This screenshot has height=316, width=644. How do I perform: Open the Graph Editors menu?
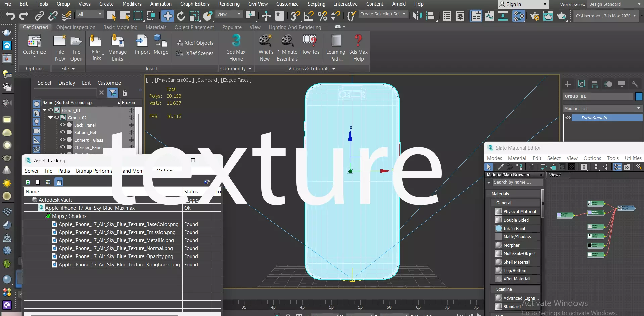point(195,4)
